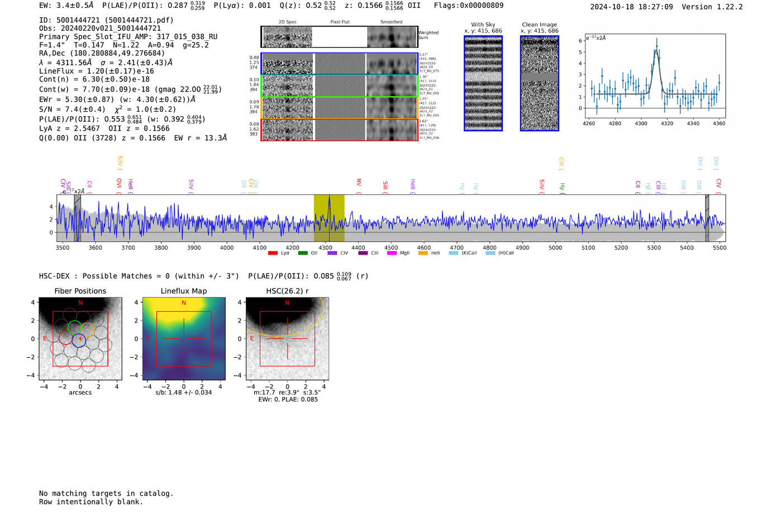This screenshot has width=782, height=532.
Task: Click the Primary Spec_Slot_IFU_AMP line
Action: (128, 37)
